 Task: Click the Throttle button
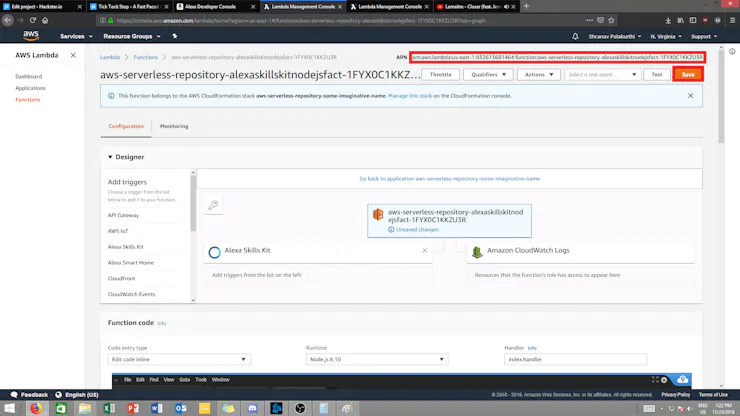440,75
